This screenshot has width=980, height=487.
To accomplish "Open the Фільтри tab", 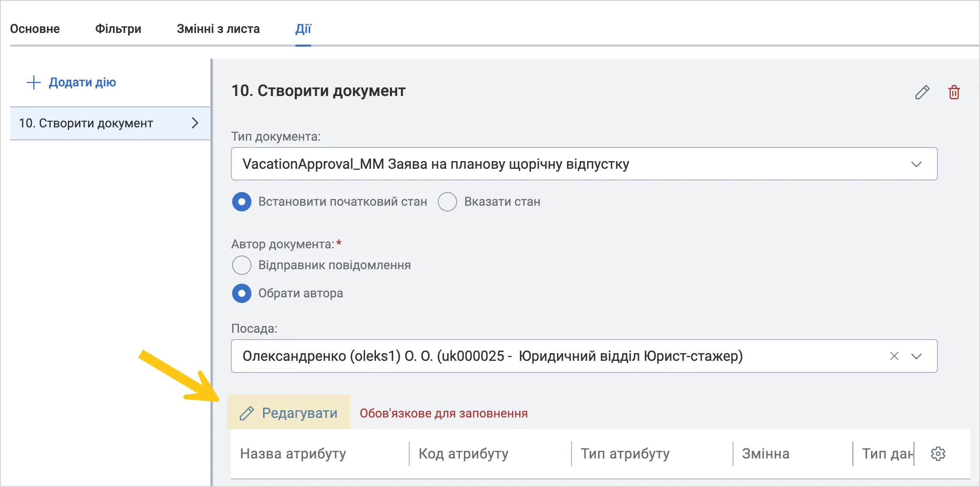I will [x=118, y=29].
